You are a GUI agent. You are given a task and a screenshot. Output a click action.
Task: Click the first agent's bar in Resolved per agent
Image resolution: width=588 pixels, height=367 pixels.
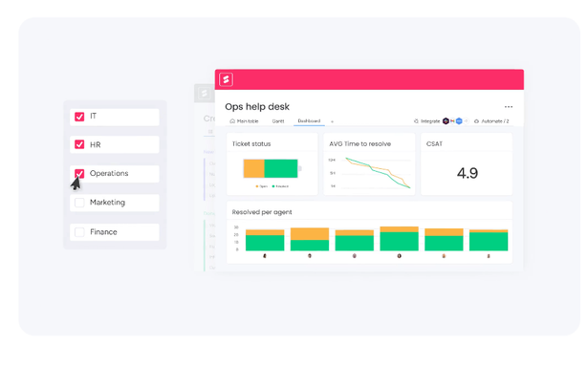(x=265, y=240)
